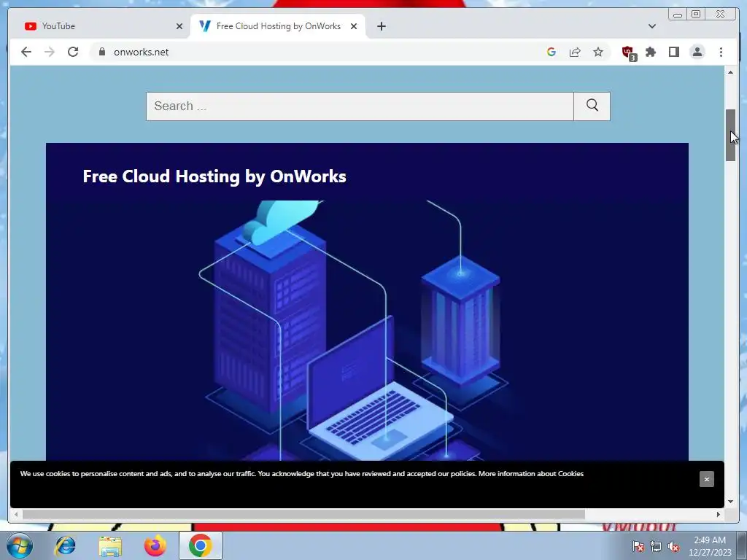Select the Chrome taskbar button

click(201, 545)
